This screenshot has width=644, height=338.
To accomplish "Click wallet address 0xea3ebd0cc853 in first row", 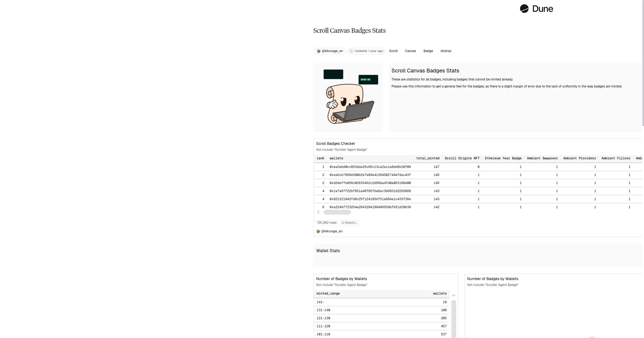I will (x=370, y=167).
